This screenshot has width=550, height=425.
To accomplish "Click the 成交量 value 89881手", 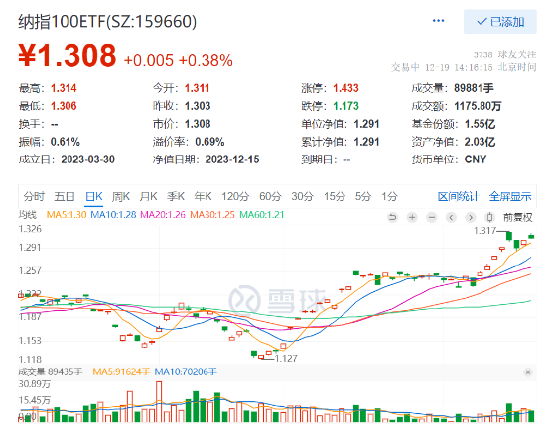I will point(474,88).
